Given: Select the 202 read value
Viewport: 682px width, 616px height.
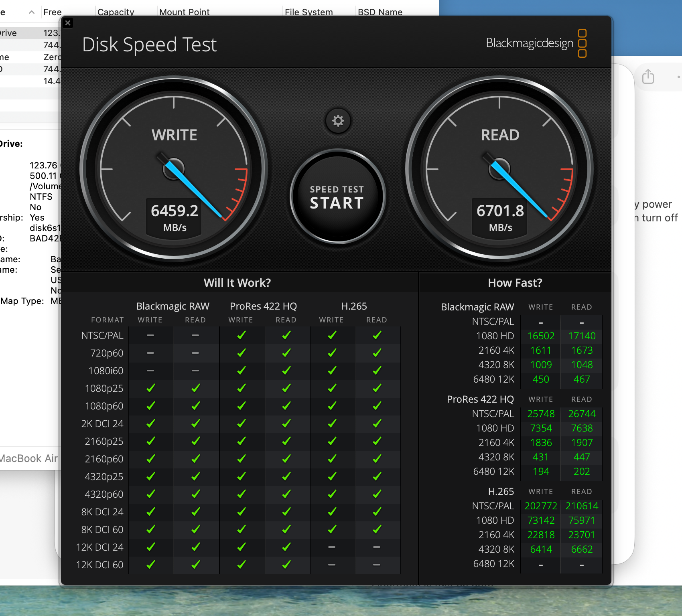Looking at the screenshot, I should point(582,472).
